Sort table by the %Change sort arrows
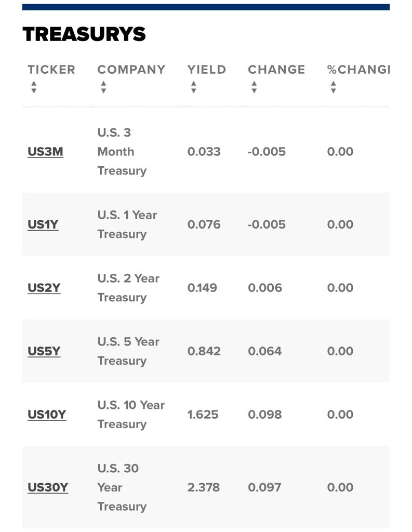Viewport: 412px width, 532px height. (333, 87)
